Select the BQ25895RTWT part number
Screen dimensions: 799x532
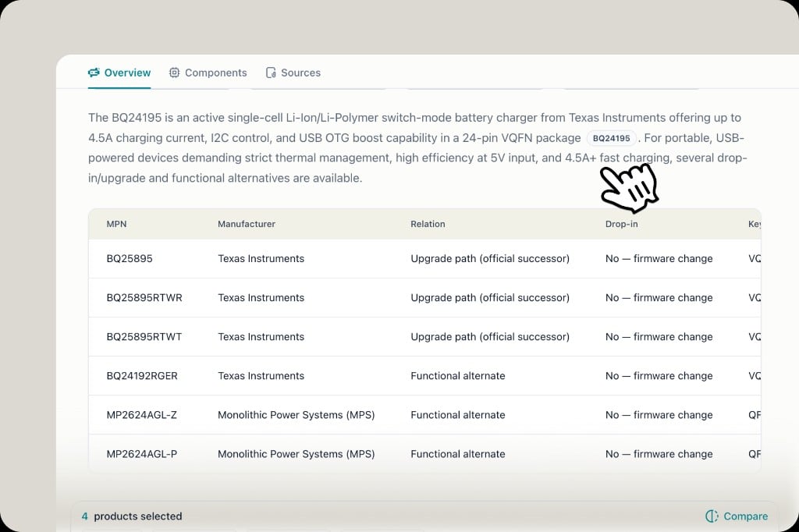[x=144, y=337]
